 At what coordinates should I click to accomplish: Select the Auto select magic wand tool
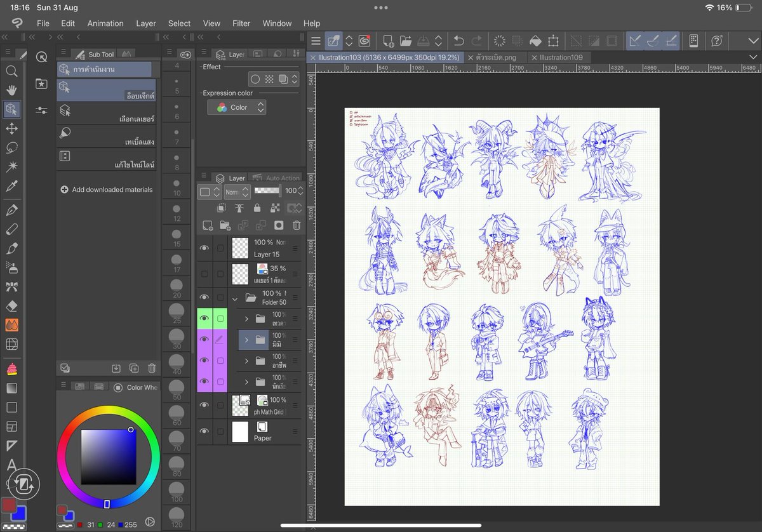(11, 166)
